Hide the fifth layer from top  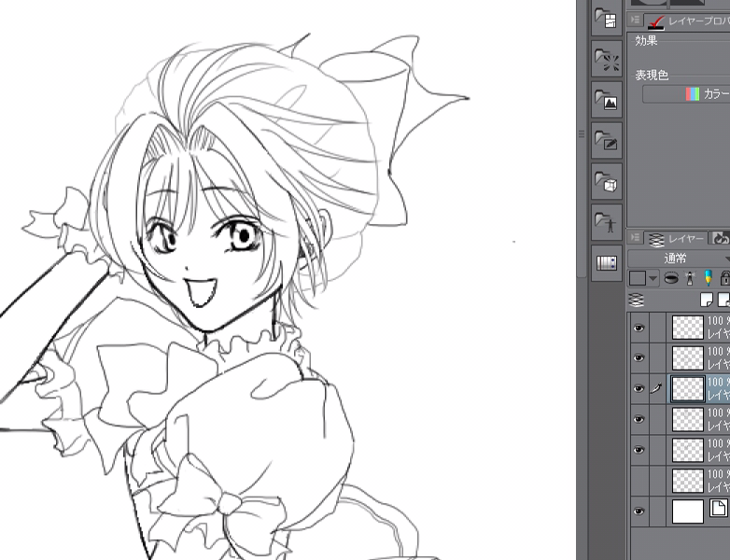pos(639,450)
